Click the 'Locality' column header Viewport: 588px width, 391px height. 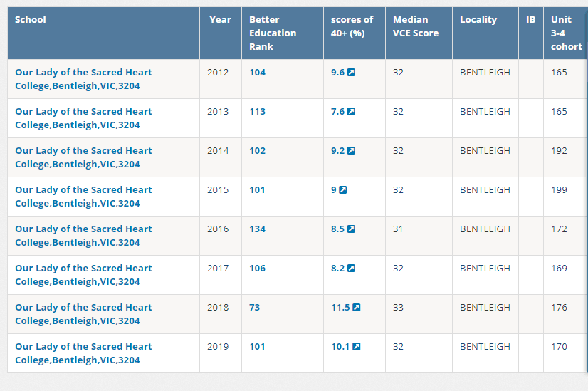coord(478,19)
